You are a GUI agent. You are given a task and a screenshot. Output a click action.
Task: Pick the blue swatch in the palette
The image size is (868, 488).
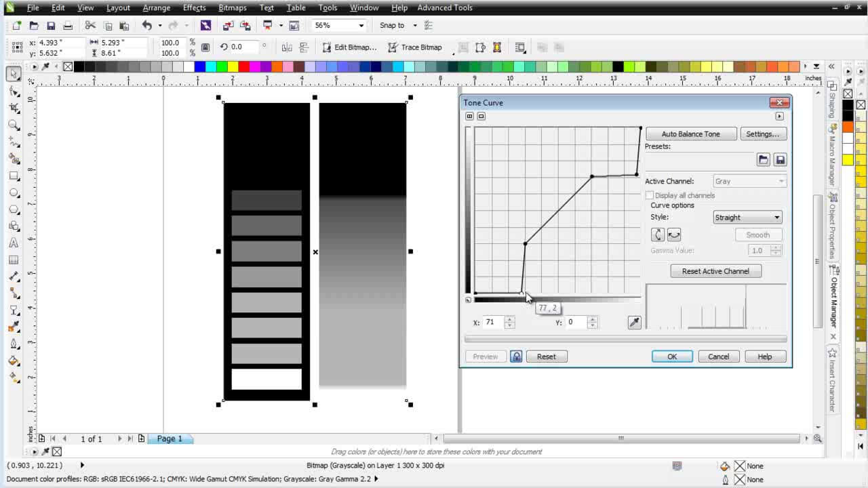pos(200,66)
